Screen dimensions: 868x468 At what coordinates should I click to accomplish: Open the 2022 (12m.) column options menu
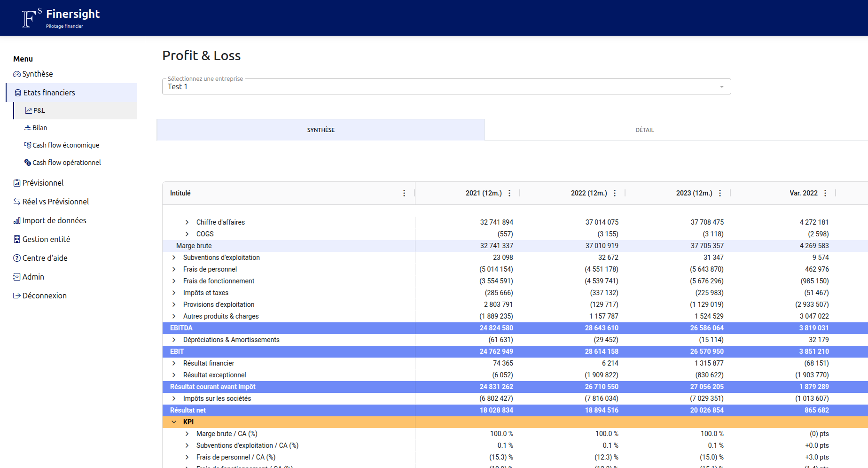615,193
